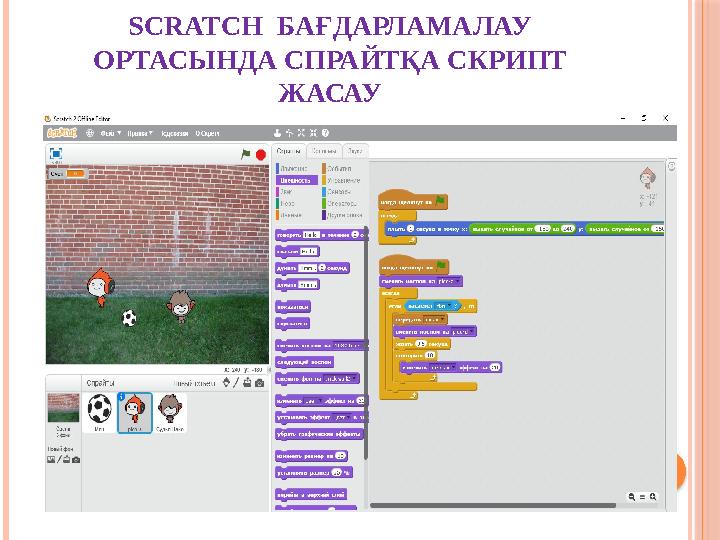Screen dimensions: 720x540
Task: Click the следующий костюм palette block
Action: point(304,362)
